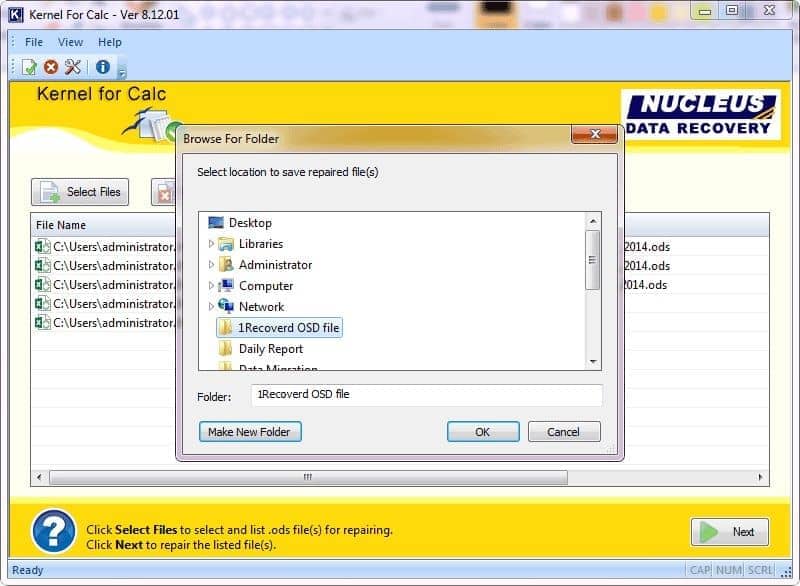Click the first .ods file icon in list
This screenshot has width=800, height=586.
pos(42,247)
